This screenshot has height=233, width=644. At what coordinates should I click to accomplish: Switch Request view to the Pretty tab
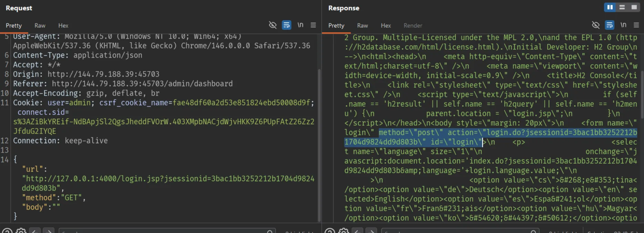[x=14, y=26]
